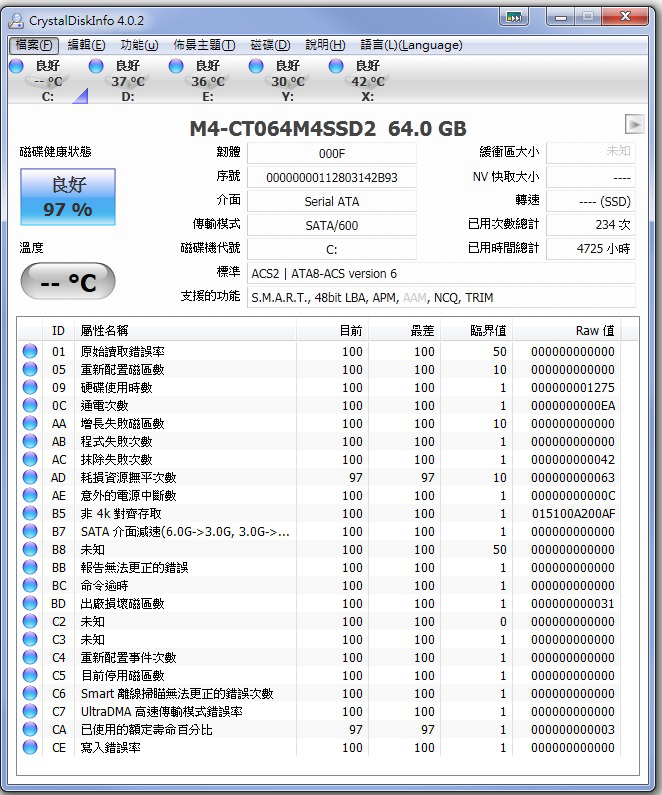Click status icon for attribute C2
The height and width of the screenshot is (795, 662).
pos(30,621)
